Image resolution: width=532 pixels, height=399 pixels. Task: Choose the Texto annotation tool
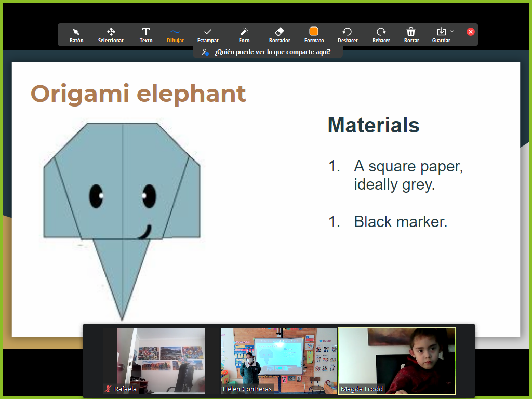tap(146, 35)
